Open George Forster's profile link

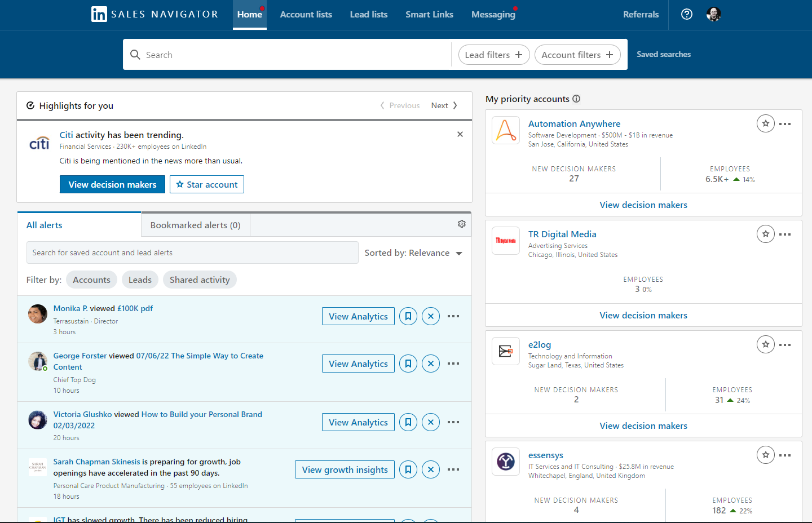[x=80, y=356]
